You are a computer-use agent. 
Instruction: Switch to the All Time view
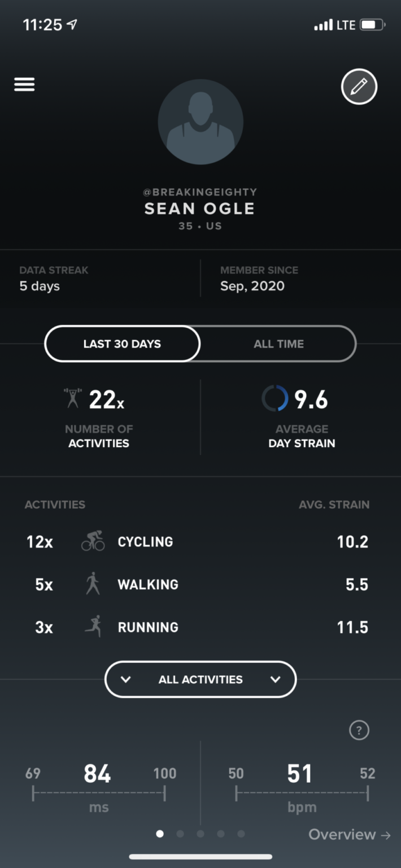[x=278, y=344]
